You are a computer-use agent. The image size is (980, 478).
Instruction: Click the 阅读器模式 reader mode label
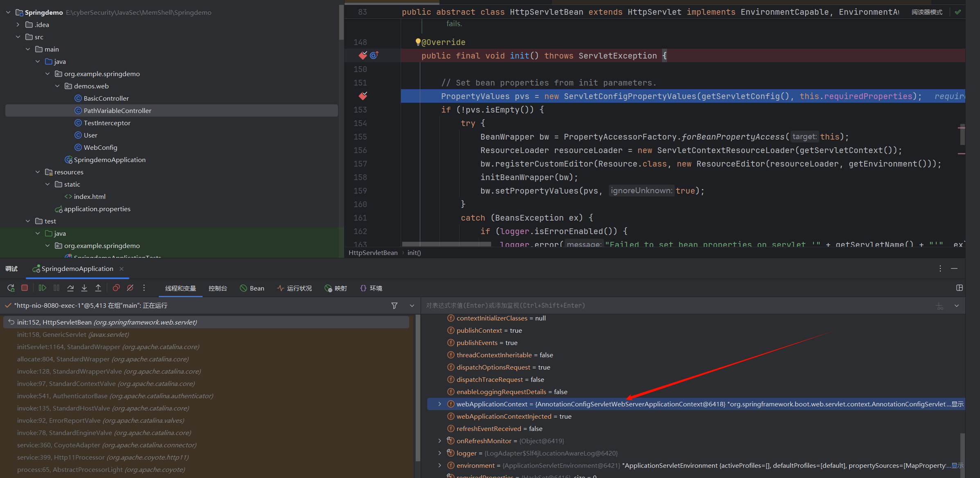(x=926, y=12)
